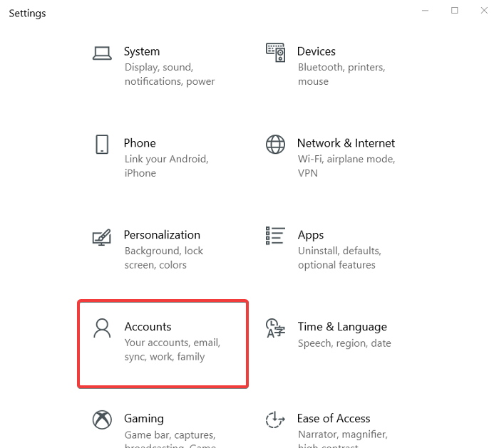
Task: Maximize the Settings window
Action: click(x=455, y=11)
